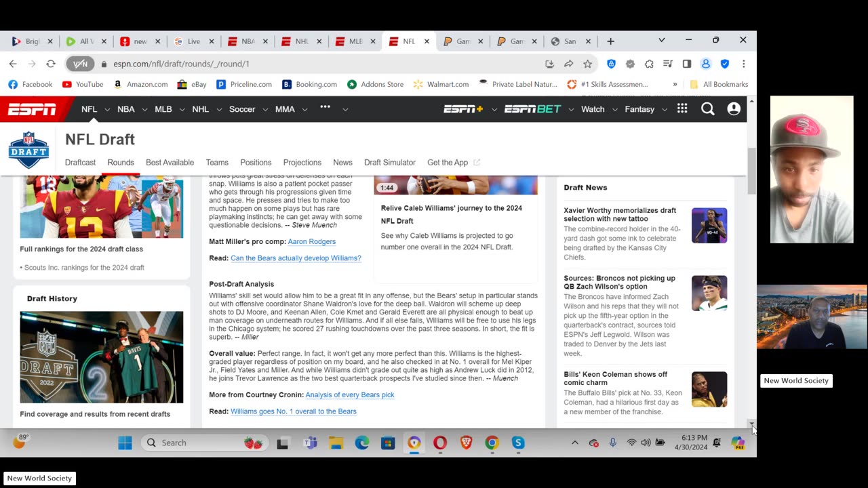Click the page vertical scrollbar thumb
The height and width of the screenshot is (488, 868).
click(751, 169)
